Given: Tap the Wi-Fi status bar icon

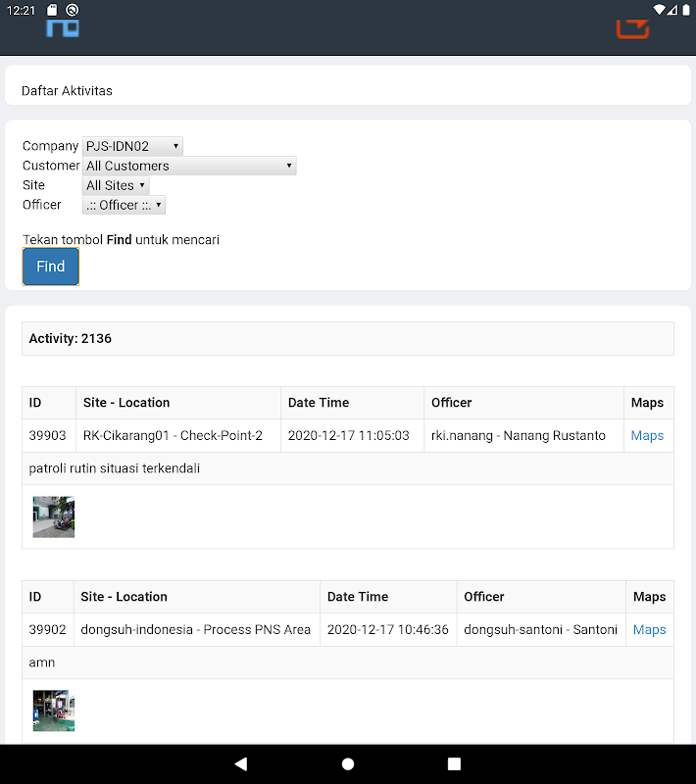Looking at the screenshot, I should (x=659, y=10).
